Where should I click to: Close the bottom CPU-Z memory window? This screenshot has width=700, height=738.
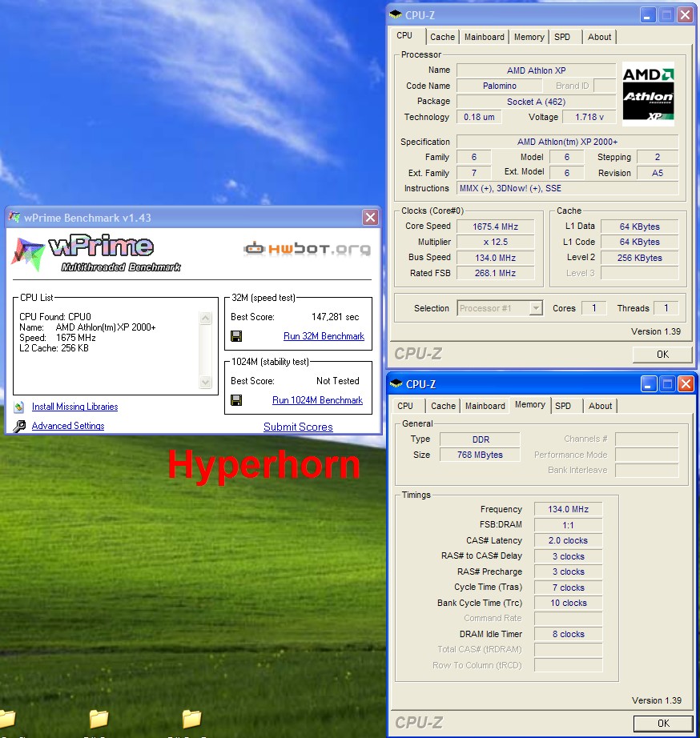click(686, 384)
